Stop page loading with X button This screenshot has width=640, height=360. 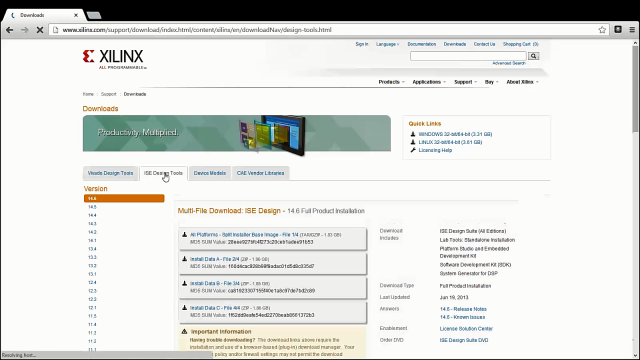(40, 30)
